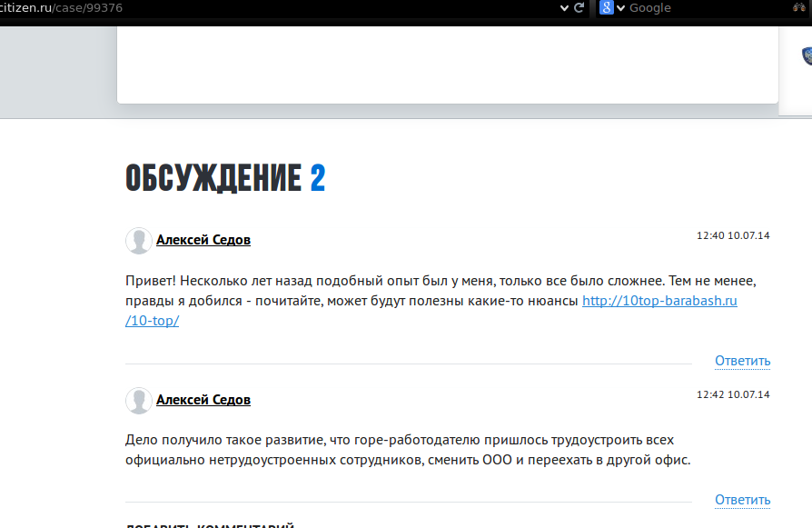Click the binoculars search icon

pos(798,8)
